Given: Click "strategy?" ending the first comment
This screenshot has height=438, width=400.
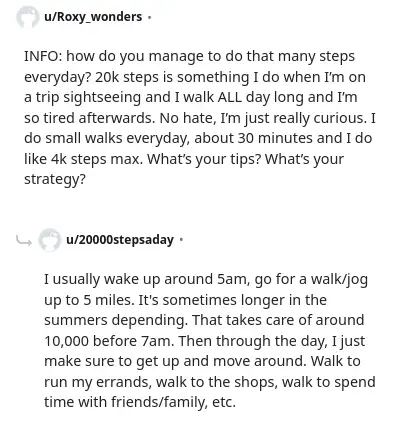Looking at the screenshot, I should tap(55, 179).
